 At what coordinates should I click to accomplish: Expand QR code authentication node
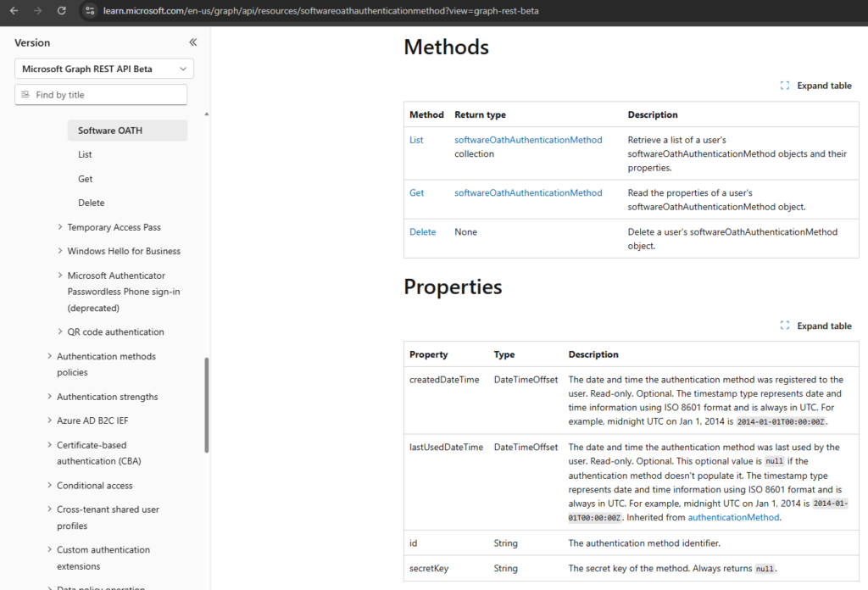(x=60, y=331)
